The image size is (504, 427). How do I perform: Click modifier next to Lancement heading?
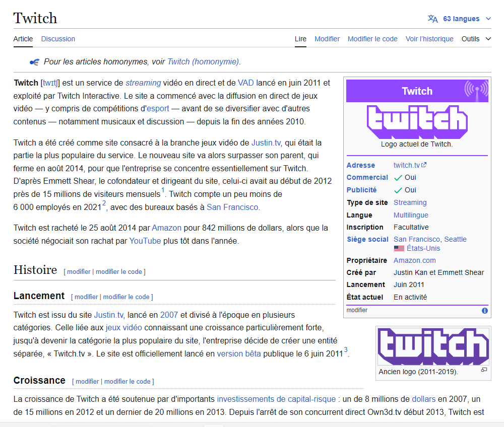click(86, 297)
